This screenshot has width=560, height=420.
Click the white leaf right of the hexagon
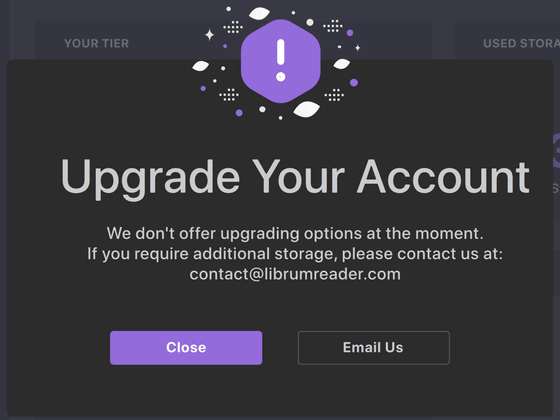(x=342, y=64)
